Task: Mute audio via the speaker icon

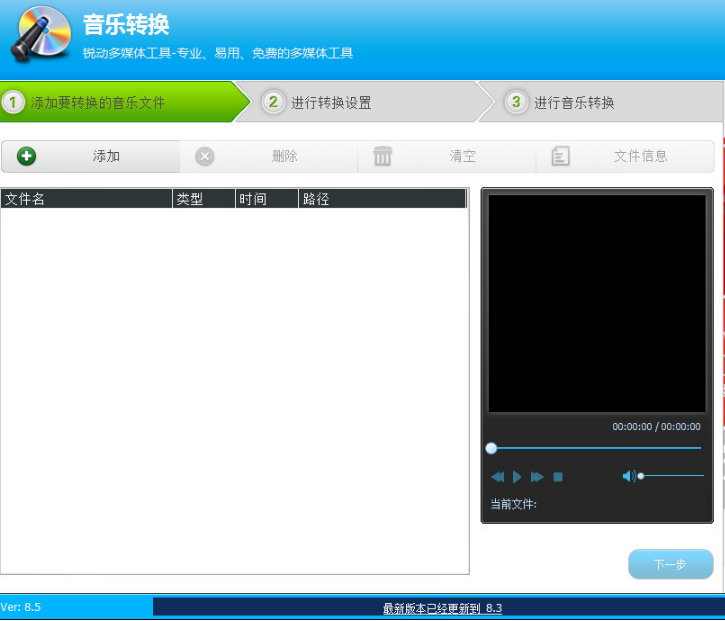Action: coord(628,476)
